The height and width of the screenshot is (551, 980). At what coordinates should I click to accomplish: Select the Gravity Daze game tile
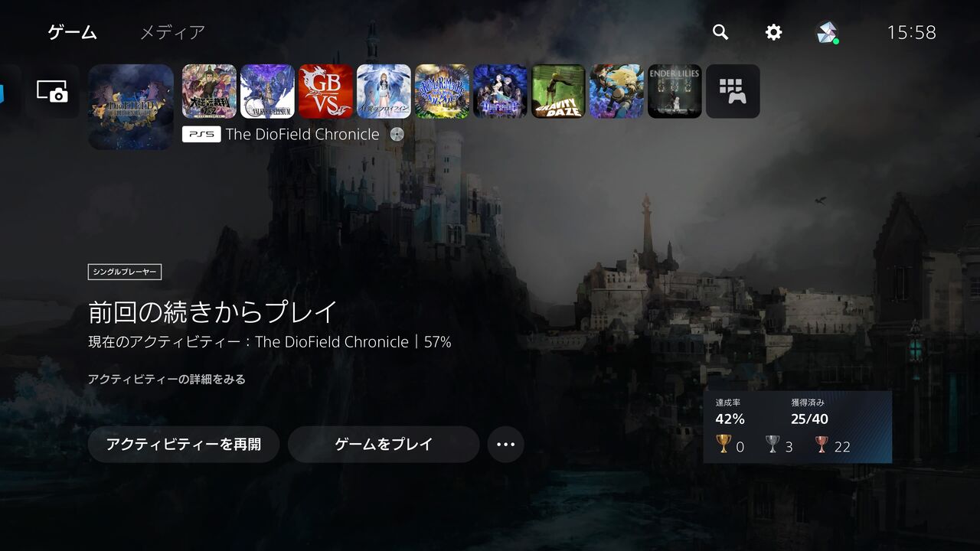pyautogui.click(x=558, y=91)
